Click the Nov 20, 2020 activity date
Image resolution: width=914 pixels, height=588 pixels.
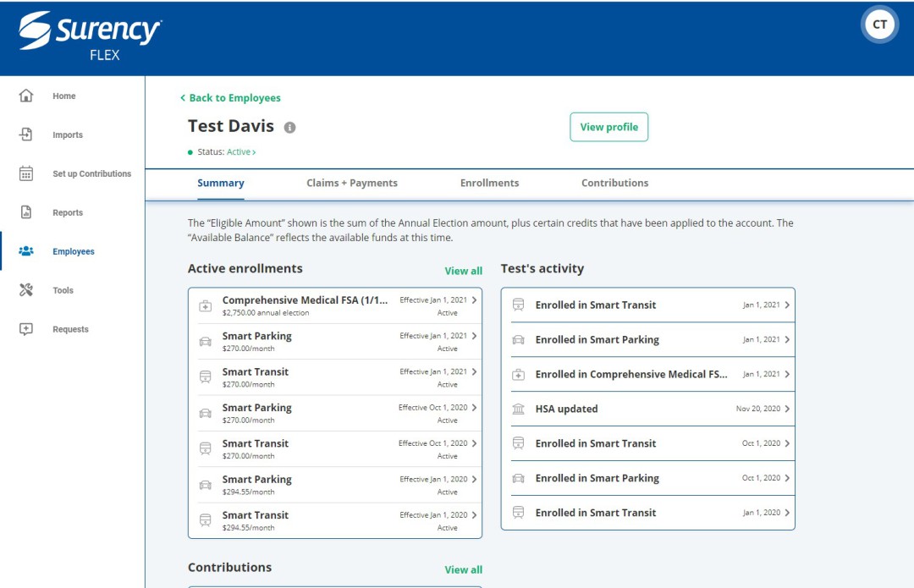(x=757, y=409)
